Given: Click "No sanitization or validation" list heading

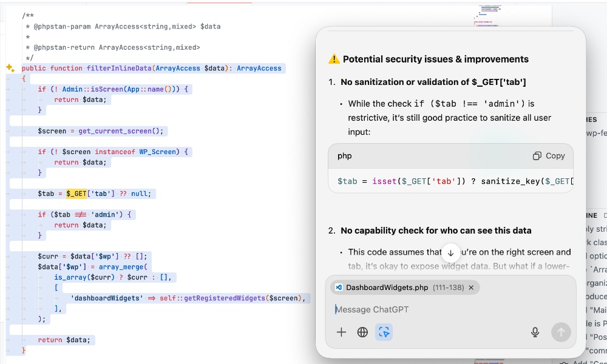Looking at the screenshot, I should click(433, 82).
